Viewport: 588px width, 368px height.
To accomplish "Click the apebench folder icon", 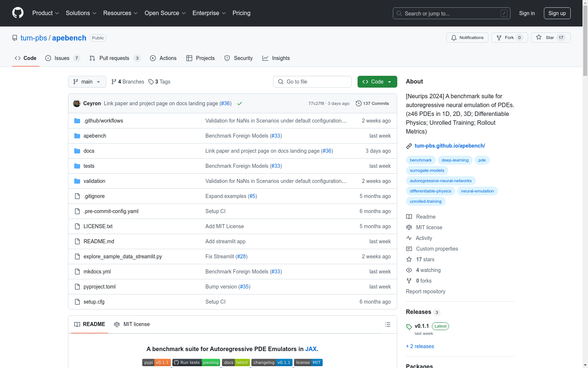I will pos(77,136).
